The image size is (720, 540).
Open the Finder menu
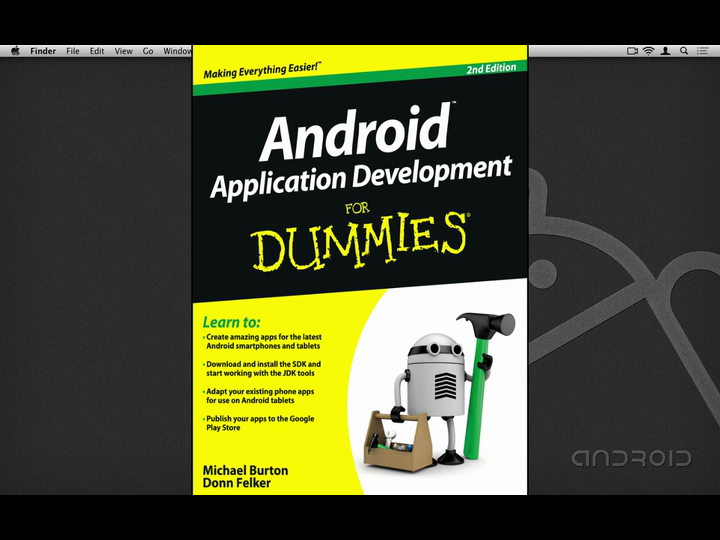tap(43, 51)
